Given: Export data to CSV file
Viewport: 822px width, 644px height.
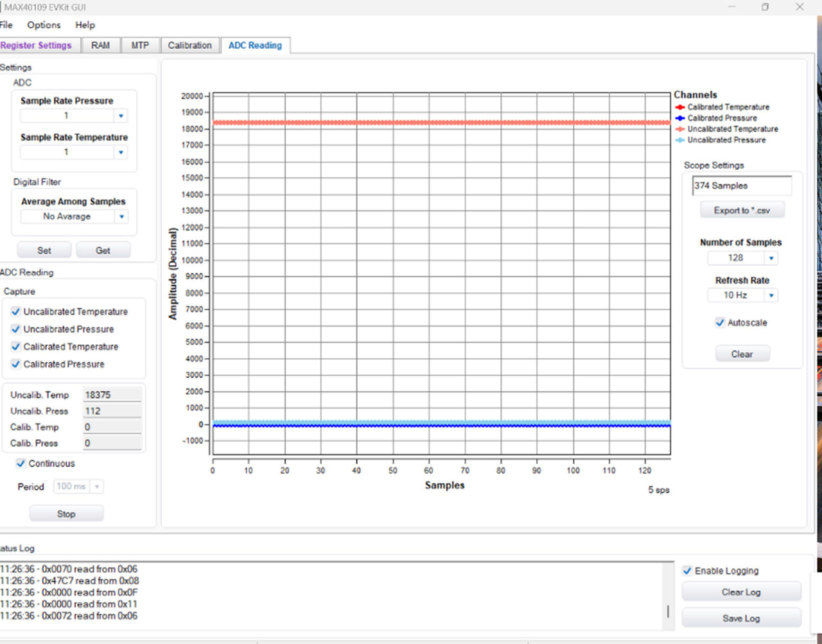Looking at the screenshot, I should click(x=742, y=209).
